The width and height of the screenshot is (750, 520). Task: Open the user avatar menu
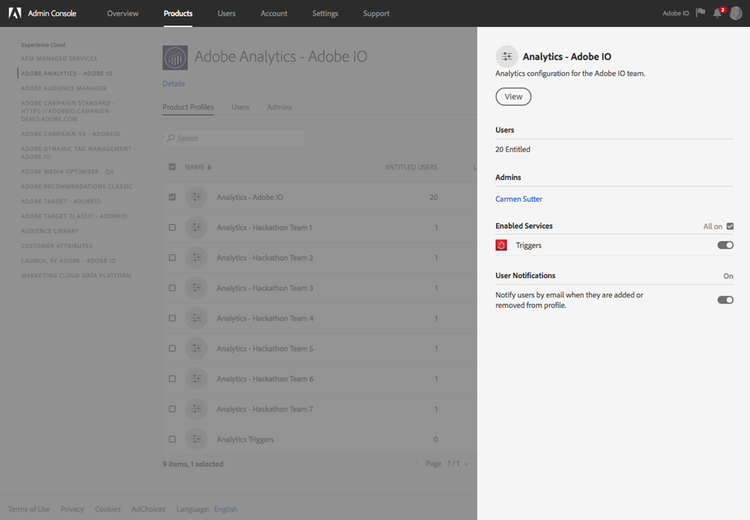click(736, 13)
